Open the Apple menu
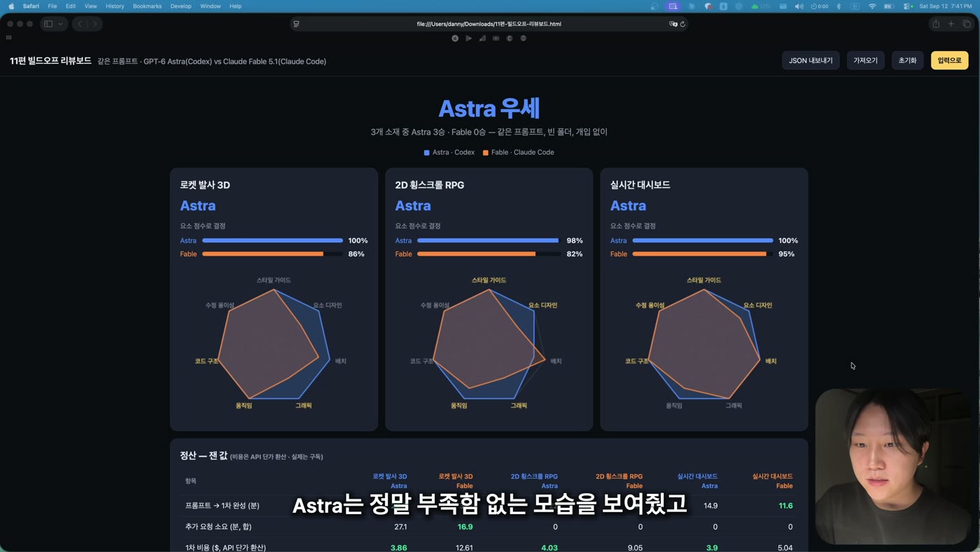The width and height of the screenshot is (980, 552). point(11,6)
